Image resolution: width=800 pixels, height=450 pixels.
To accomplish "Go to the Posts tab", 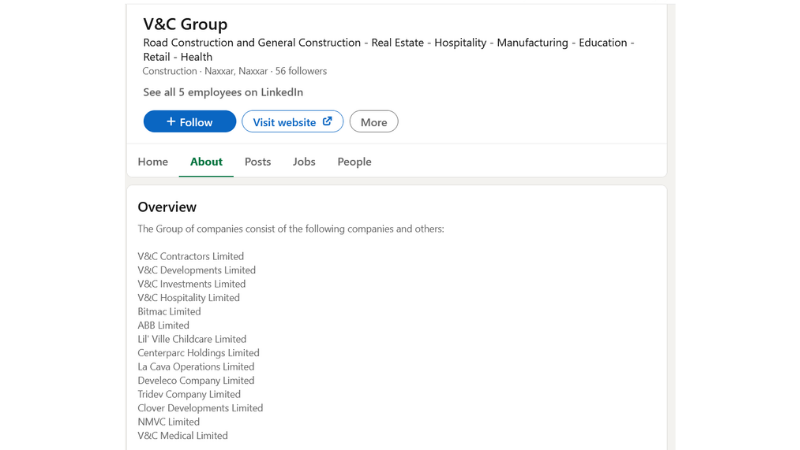I will pyautogui.click(x=258, y=162).
